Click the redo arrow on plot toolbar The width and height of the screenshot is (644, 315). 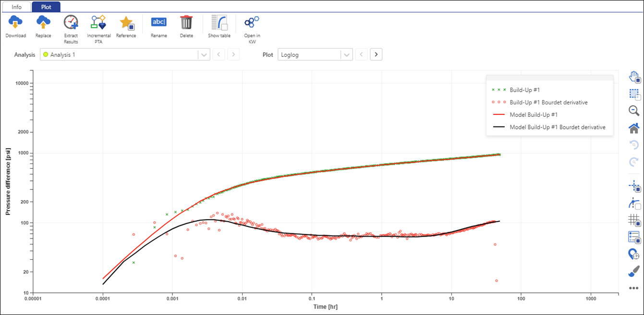click(x=634, y=162)
